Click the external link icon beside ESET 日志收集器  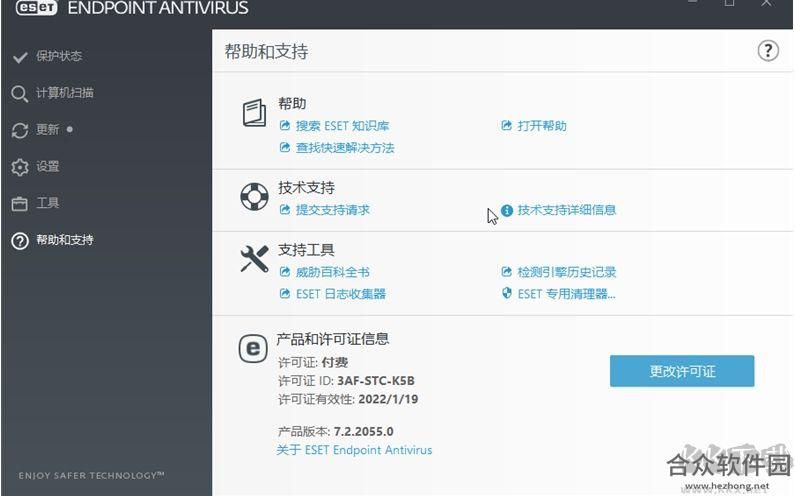[285, 294]
